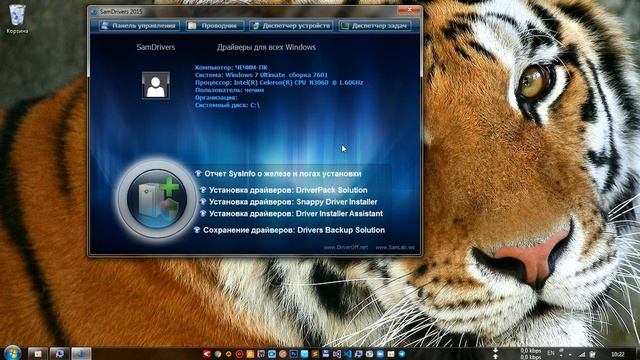Click the user avatar picture
Image resolution: width=640 pixels, height=360 pixels.
(x=156, y=85)
